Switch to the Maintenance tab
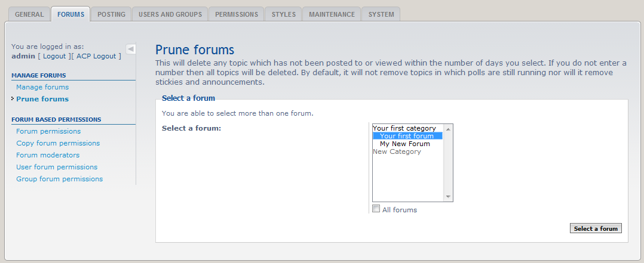 point(332,14)
